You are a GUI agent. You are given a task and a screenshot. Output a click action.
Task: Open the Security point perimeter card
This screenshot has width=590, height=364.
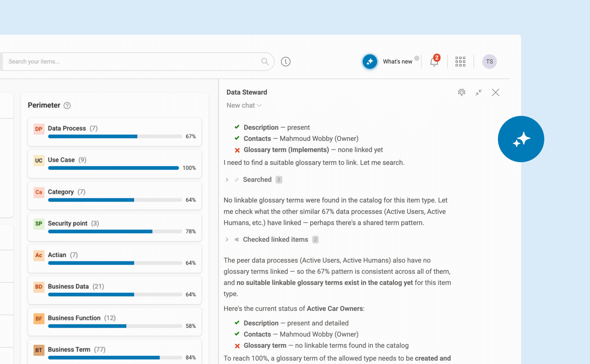115,227
